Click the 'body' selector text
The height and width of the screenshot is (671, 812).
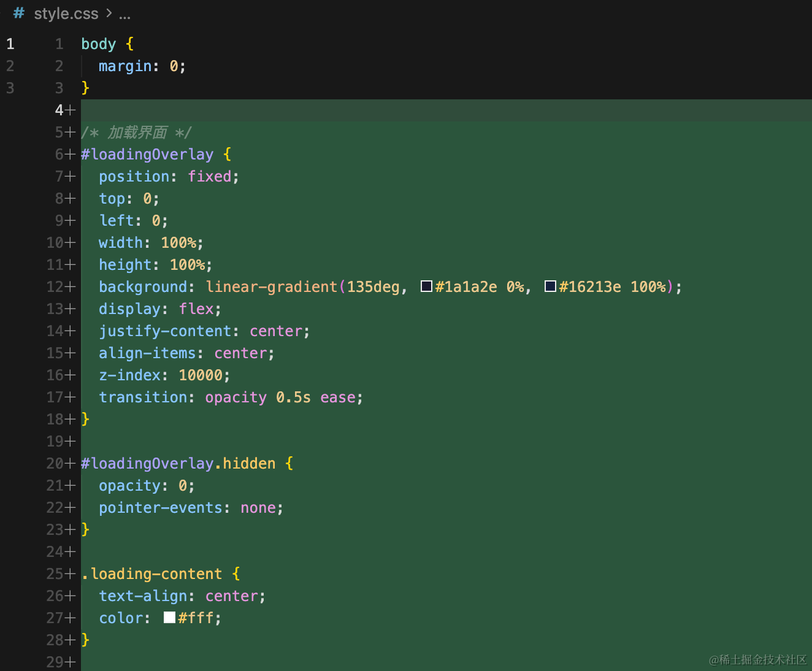point(99,44)
